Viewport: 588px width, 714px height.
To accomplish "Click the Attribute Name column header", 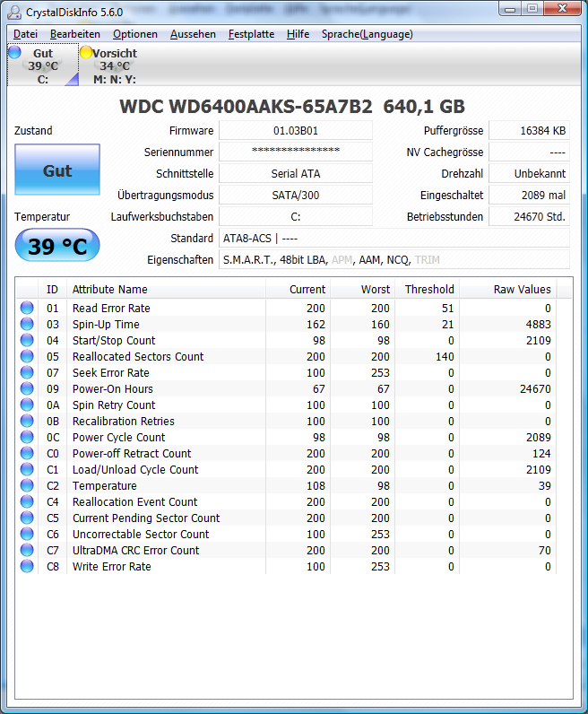I will tap(166, 289).
